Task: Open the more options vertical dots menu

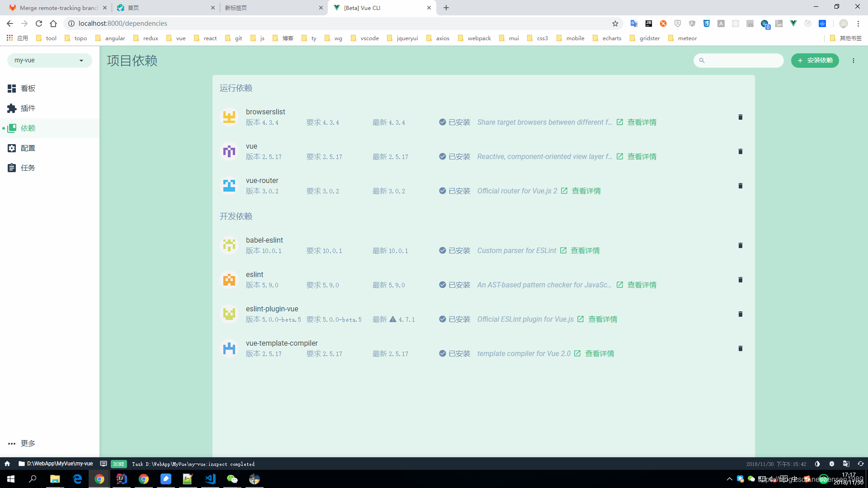Action: pos(853,60)
